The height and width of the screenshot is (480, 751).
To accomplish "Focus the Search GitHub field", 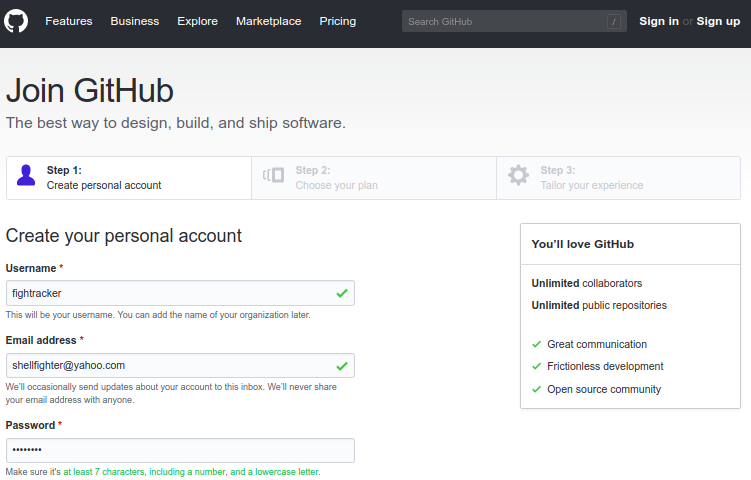I will point(514,22).
